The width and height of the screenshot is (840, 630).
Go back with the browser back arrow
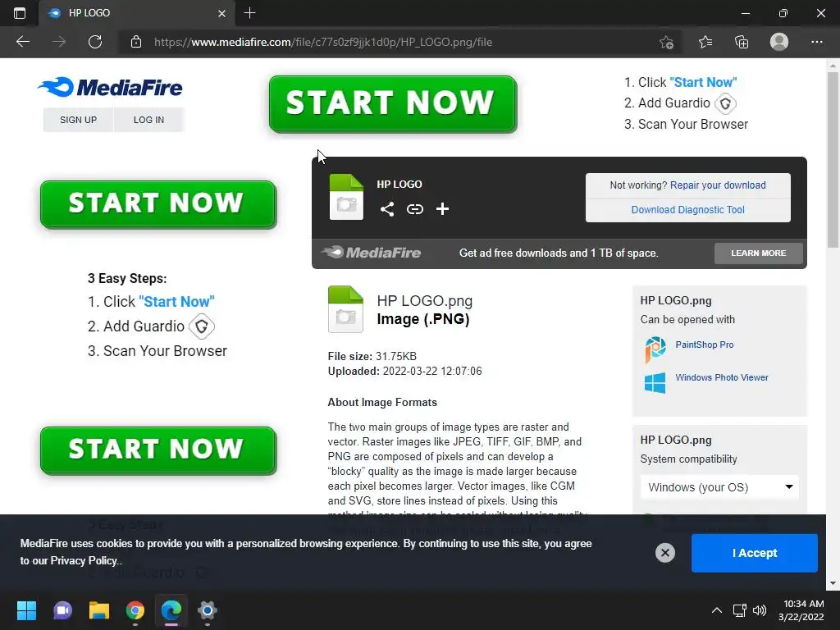23,42
